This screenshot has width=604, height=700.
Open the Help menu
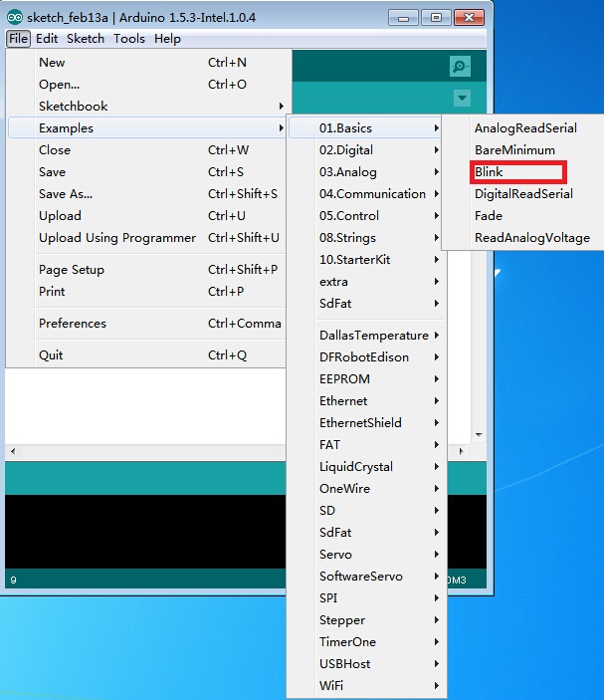pos(167,39)
